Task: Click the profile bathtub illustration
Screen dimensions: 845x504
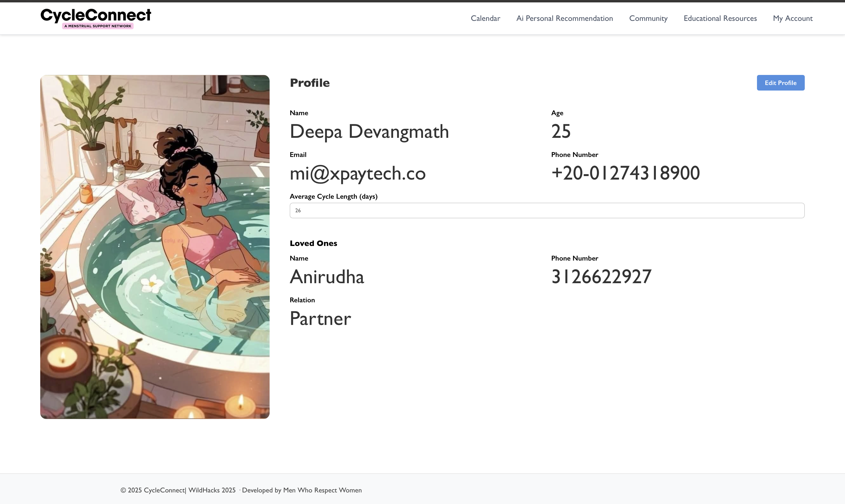Action: pyautogui.click(x=155, y=246)
